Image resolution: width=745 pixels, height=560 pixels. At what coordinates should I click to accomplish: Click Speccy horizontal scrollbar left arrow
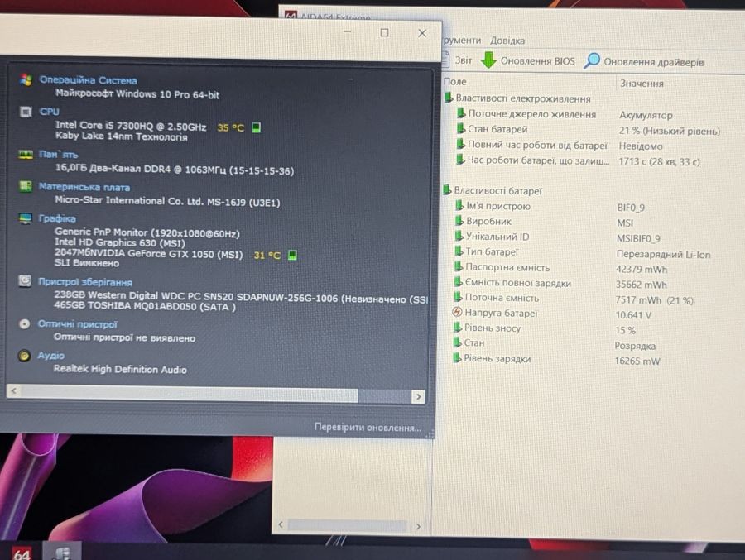tap(13, 390)
